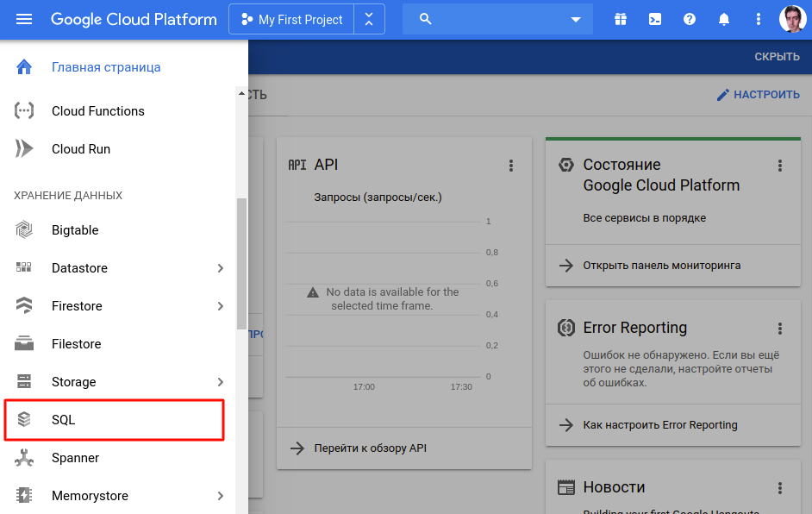
Task: Click the Google Cloud Platform logo text
Action: pos(134,19)
